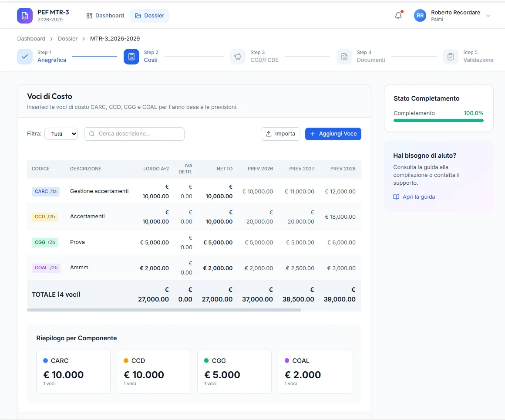The height and width of the screenshot is (420, 505).
Task: Click the Completamento progress bar
Action: [x=439, y=121]
